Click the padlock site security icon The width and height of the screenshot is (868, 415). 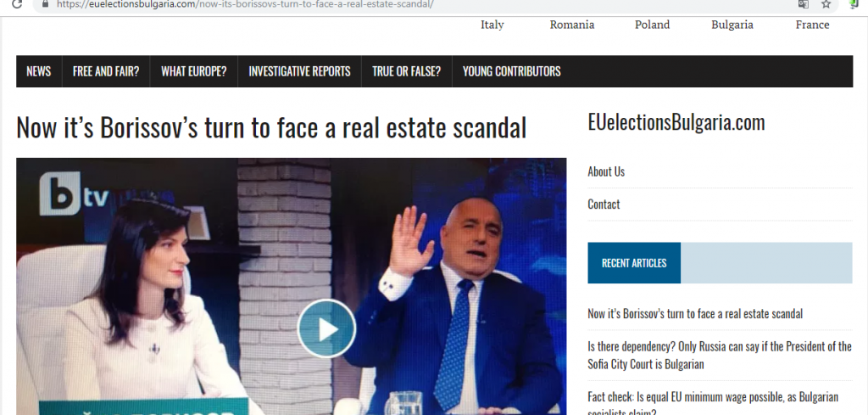(46, 3)
